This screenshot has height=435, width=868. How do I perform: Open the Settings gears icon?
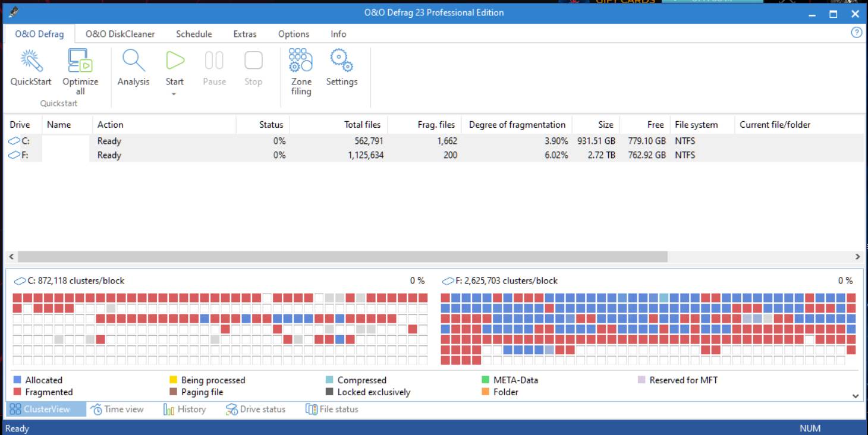341,61
